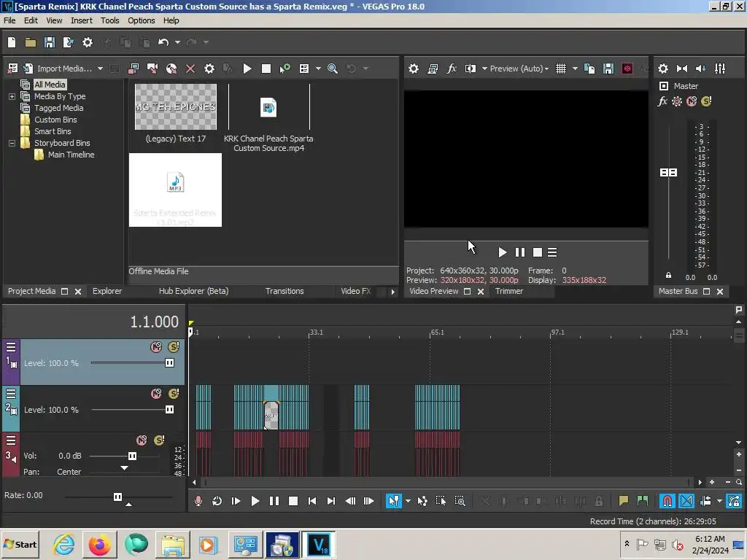The image size is (747, 560).
Task: Mute video track 2
Action: [156, 394]
